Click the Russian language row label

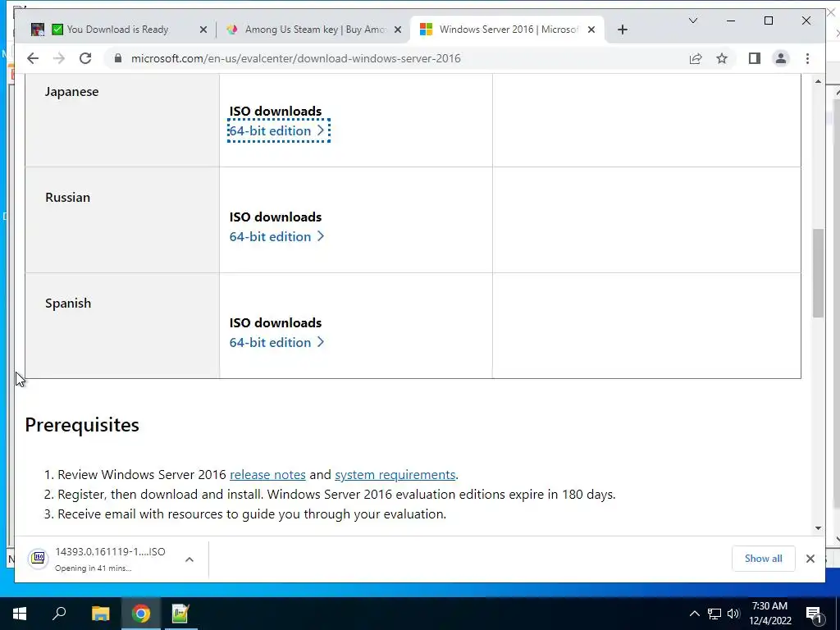67,197
